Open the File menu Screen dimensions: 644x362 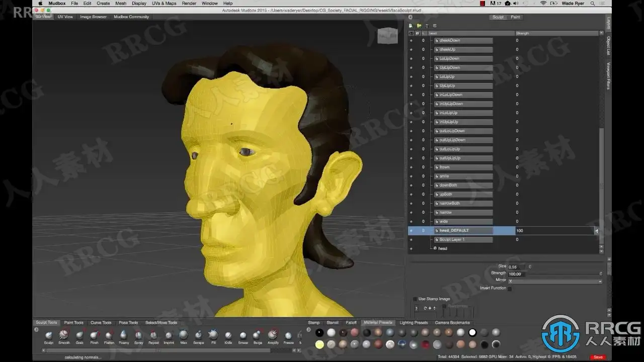tap(74, 3)
